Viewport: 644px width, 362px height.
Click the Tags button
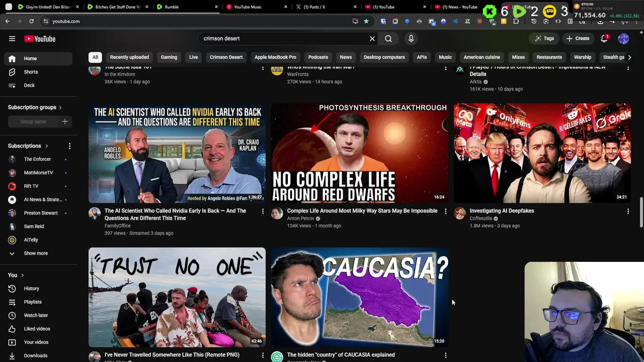[x=545, y=39]
